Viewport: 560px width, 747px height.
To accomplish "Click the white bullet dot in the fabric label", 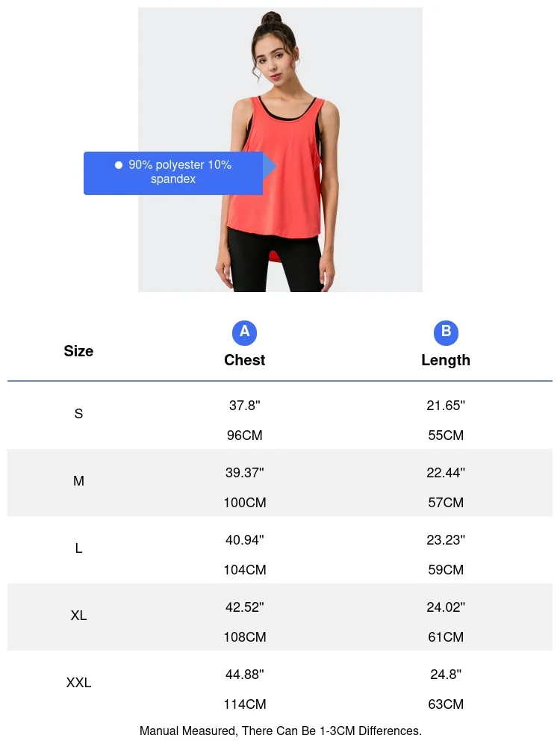I will click(x=118, y=165).
